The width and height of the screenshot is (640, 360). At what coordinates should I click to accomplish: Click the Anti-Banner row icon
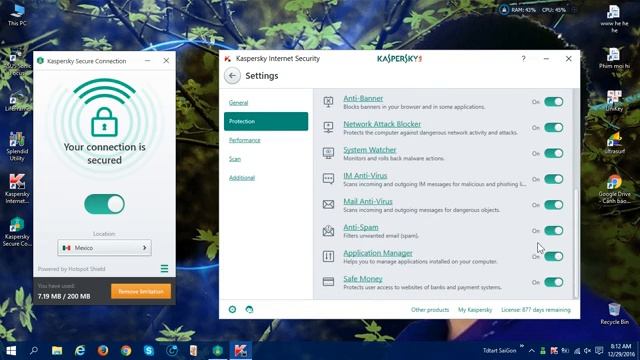click(x=329, y=102)
